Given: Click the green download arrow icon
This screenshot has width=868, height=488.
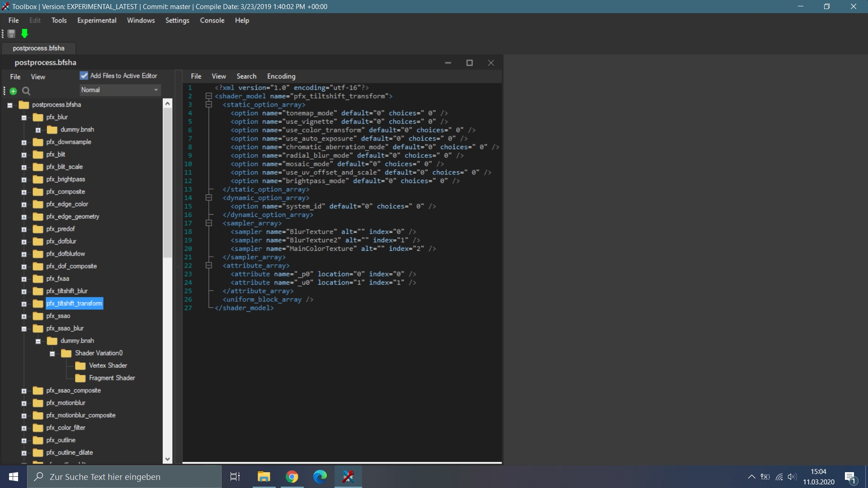Looking at the screenshot, I should [25, 34].
